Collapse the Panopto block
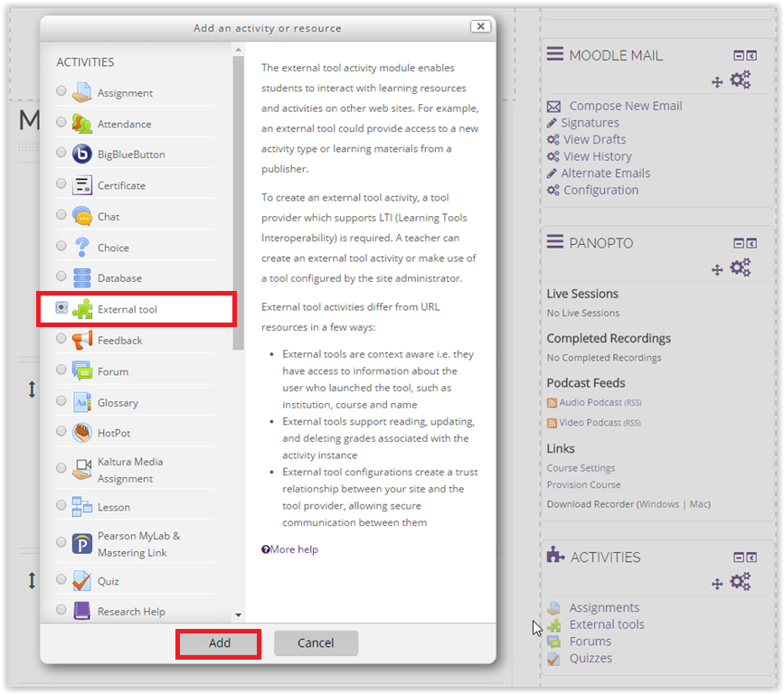Screen dimensions: 784x694 pyautogui.click(x=739, y=243)
